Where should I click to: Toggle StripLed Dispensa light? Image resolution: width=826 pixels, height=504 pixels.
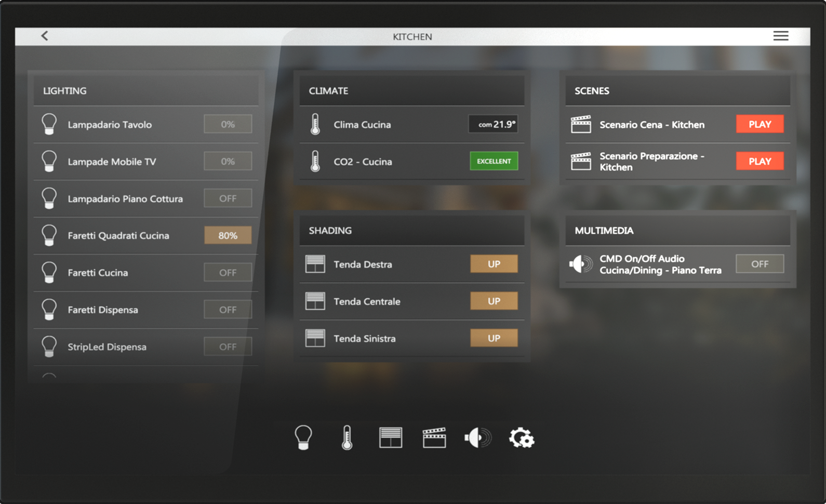tap(228, 347)
